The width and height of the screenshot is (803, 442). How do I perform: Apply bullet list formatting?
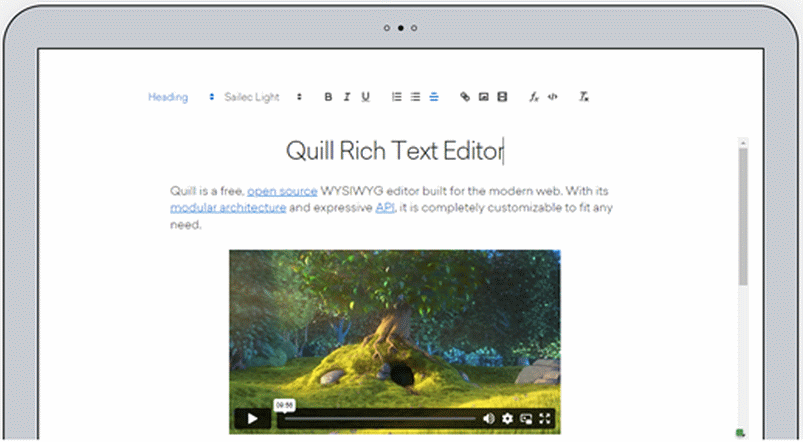coord(415,97)
